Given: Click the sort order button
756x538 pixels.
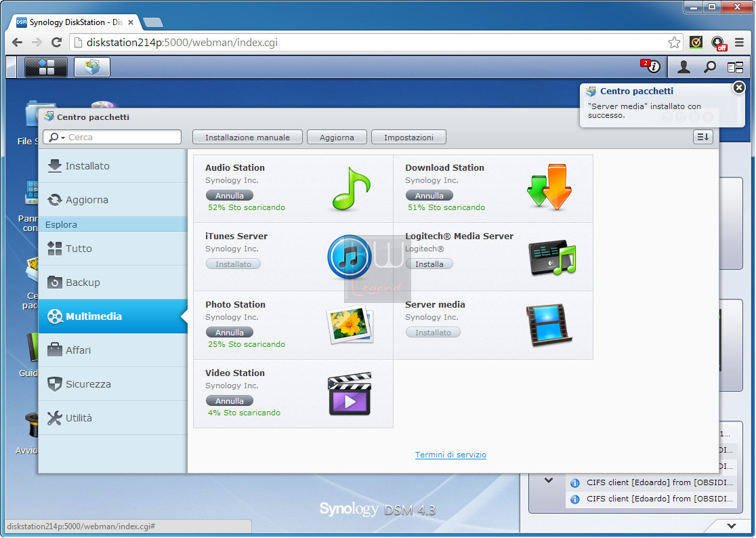Looking at the screenshot, I should coord(703,137).
